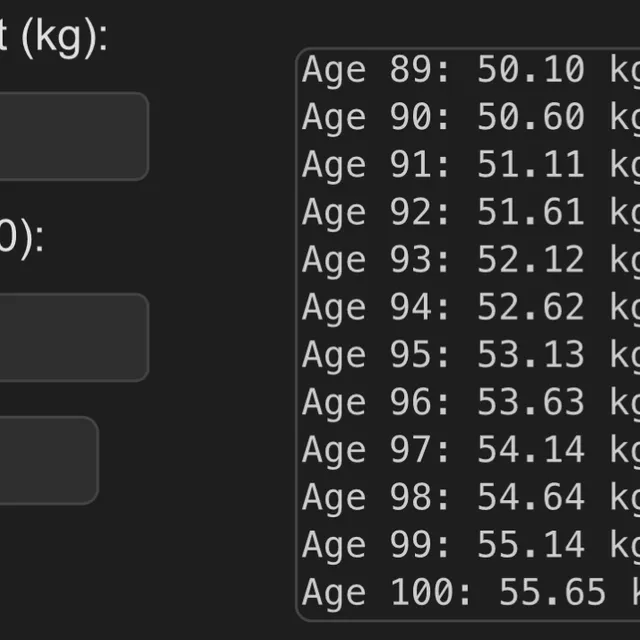Focus the second input field below the 0): label

coord(70,337)
